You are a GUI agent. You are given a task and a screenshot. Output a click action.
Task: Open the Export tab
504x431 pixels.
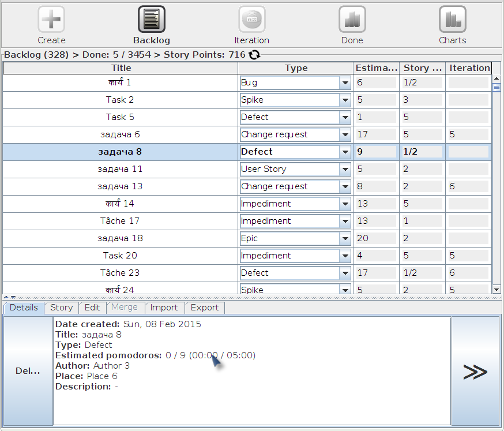pos(205,308)
